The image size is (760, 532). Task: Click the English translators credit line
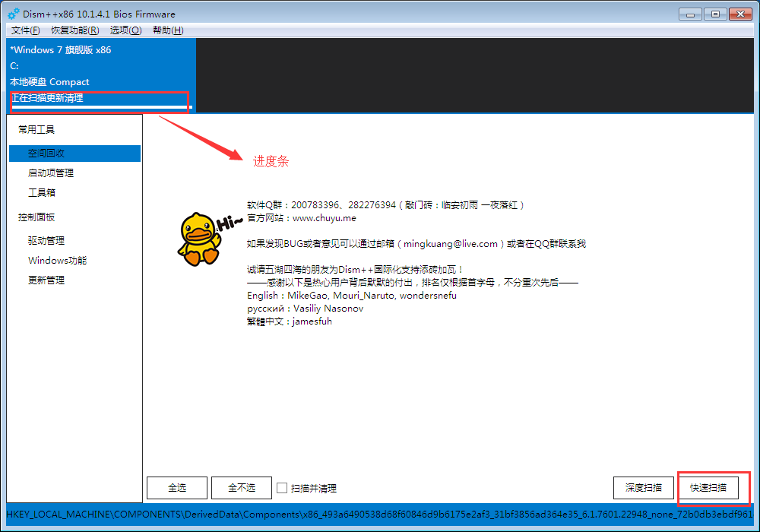pyautogui.click(x=351, y=296)
